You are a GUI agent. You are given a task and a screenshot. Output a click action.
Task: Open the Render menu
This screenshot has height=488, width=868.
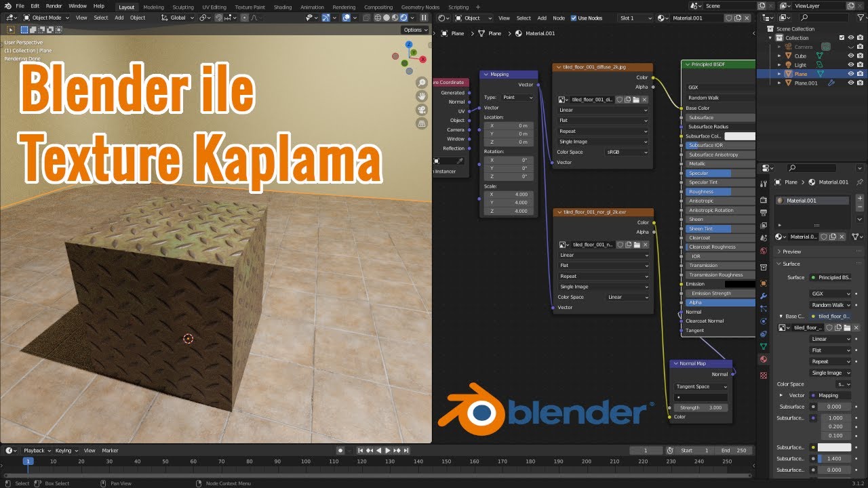[54, 6]
